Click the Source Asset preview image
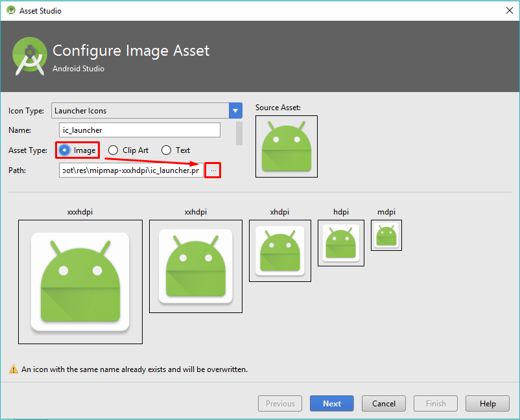The height and width of the screenshot is (420, 520). pyautogui.click(x=287, y=146)
